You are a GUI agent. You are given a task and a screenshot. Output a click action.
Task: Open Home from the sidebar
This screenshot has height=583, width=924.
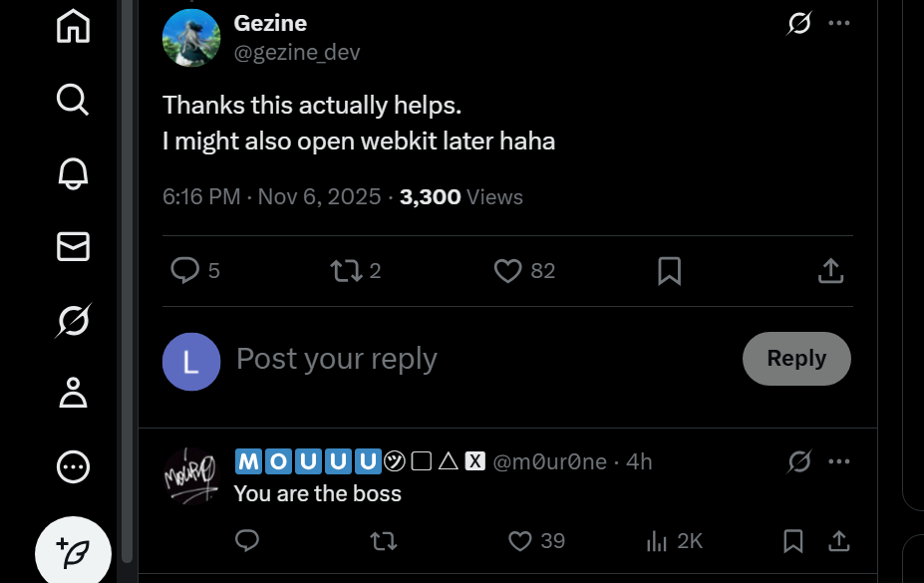[73, 27]
